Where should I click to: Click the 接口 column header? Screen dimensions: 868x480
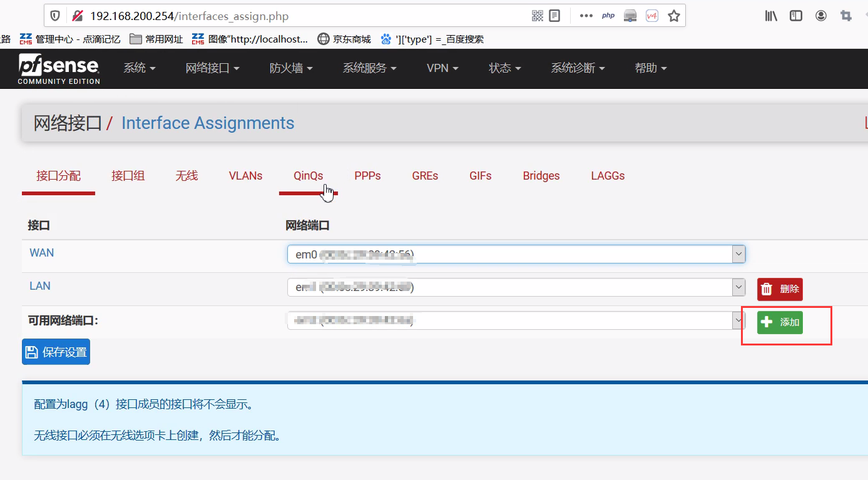(39, 225)
